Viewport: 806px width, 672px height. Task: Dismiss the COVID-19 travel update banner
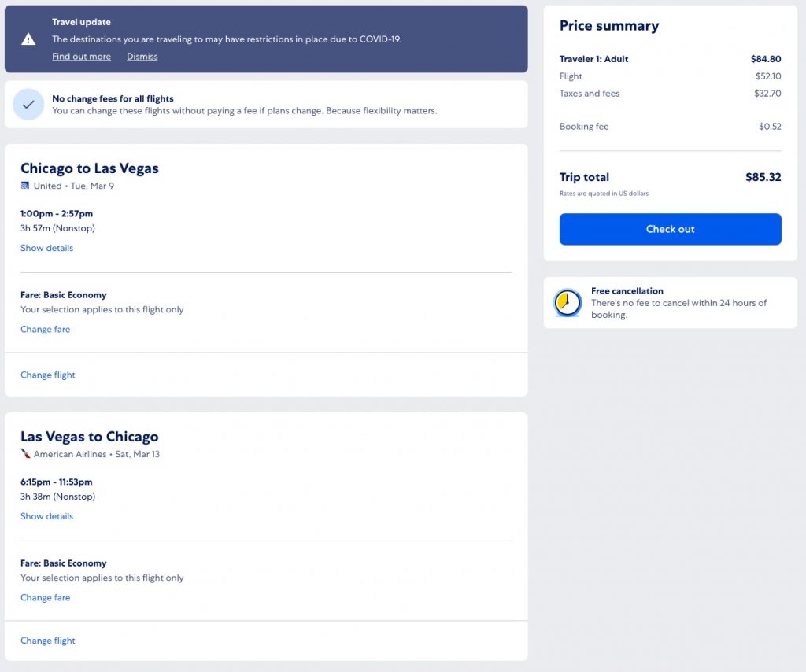(142, 57)
